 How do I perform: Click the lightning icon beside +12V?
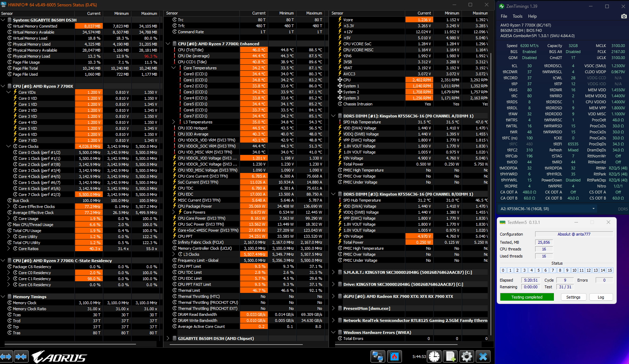(x=340, y=32)
